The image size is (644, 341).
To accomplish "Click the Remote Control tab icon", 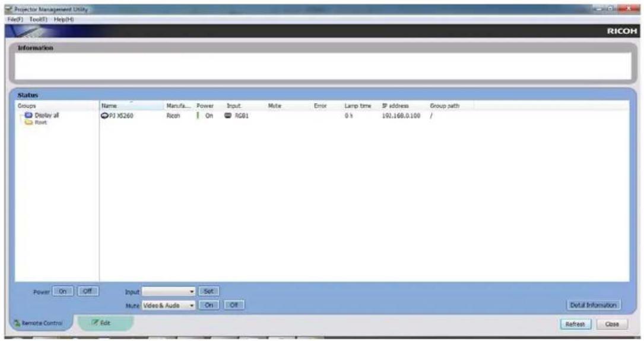I will pyautogui.click(x=17, y=323).
